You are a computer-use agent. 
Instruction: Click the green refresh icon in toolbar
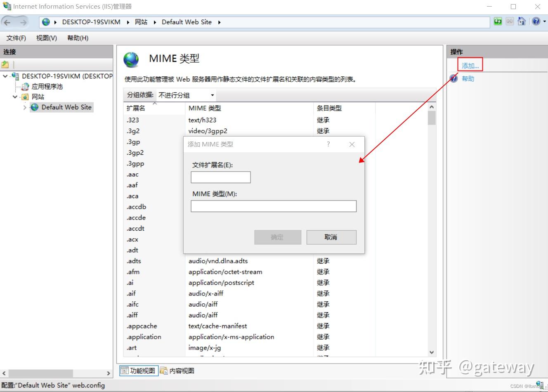coord(498,21)
